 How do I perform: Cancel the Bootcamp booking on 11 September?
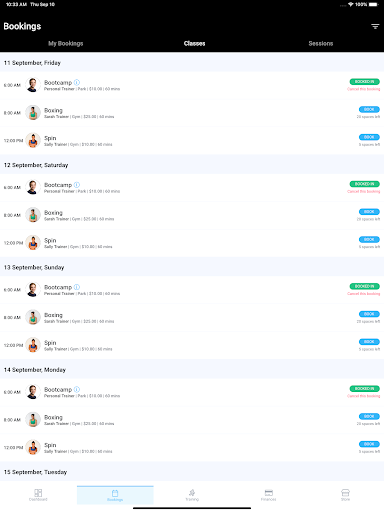pos(364,89)
